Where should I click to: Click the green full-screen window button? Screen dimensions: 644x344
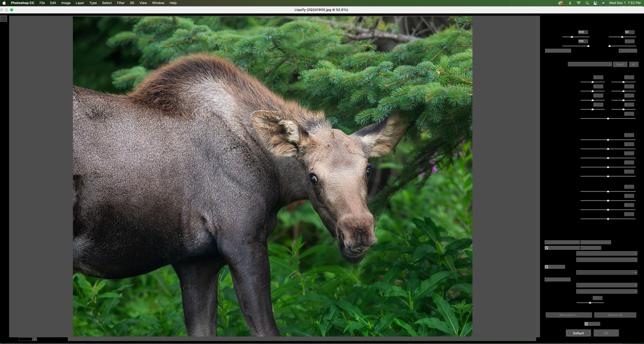pyautogui.click(x=12, y=10)
